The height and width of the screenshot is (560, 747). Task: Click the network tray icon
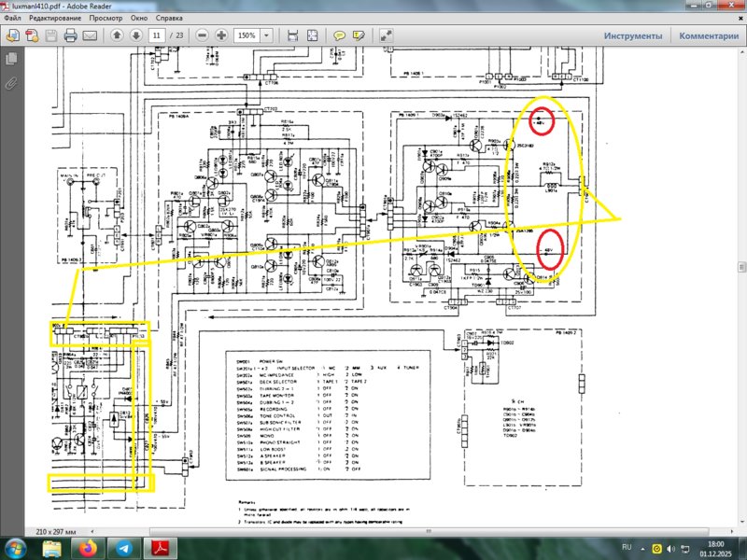pyautogui.click(x=685, y=549)
